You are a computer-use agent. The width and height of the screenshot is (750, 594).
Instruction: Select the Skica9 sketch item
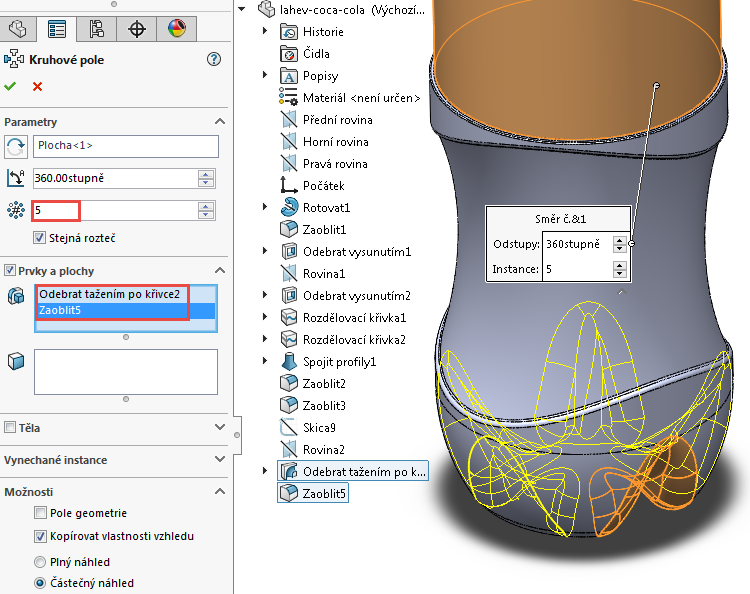coord(320,428)
